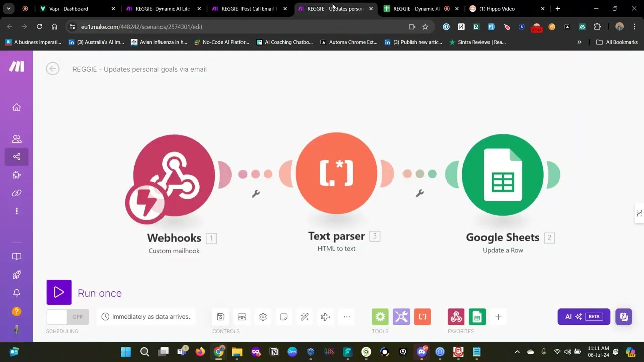Screen dimensions: 644x362
Task: Open schedule setting Immediately as data arrives
Action: click(146, 317)
